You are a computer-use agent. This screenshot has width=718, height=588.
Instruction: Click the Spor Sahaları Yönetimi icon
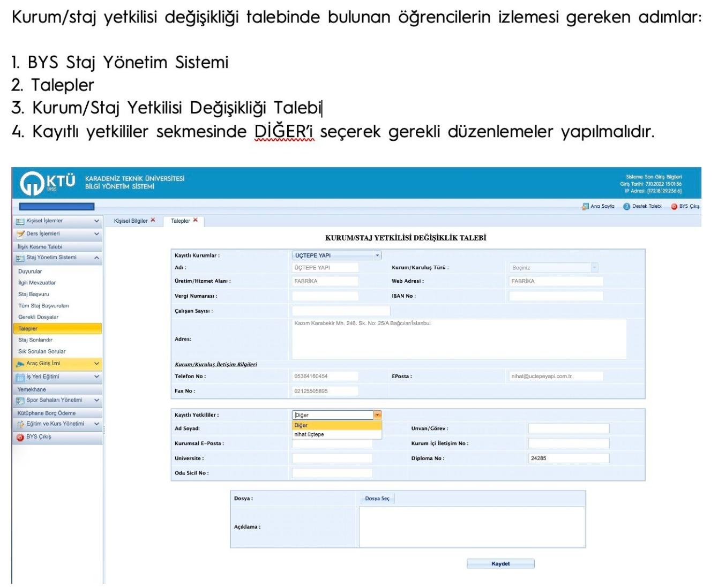pos(20,400)
